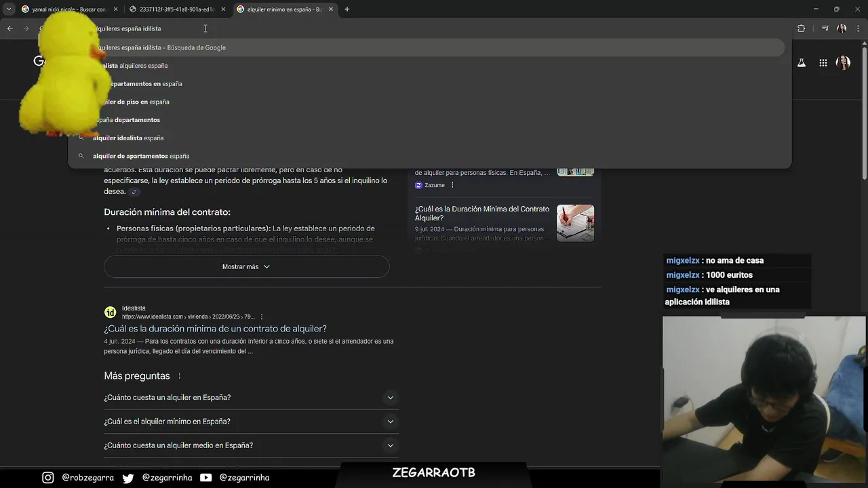The height and width of the screenshot is (488, 868).
Task: Click chat message '1000 euritos'
Action: pyautogui.click(x=729, y=275)
